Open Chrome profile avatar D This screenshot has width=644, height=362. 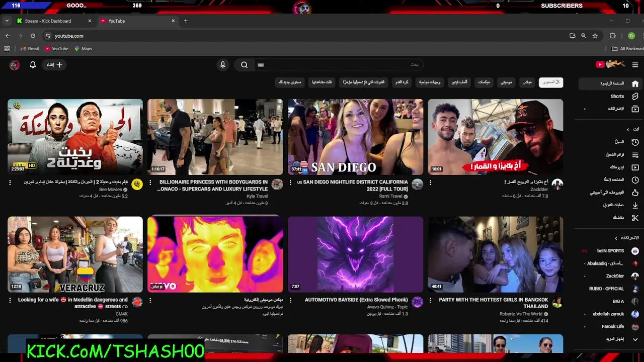pyautogui.click(x=631, y=36)
